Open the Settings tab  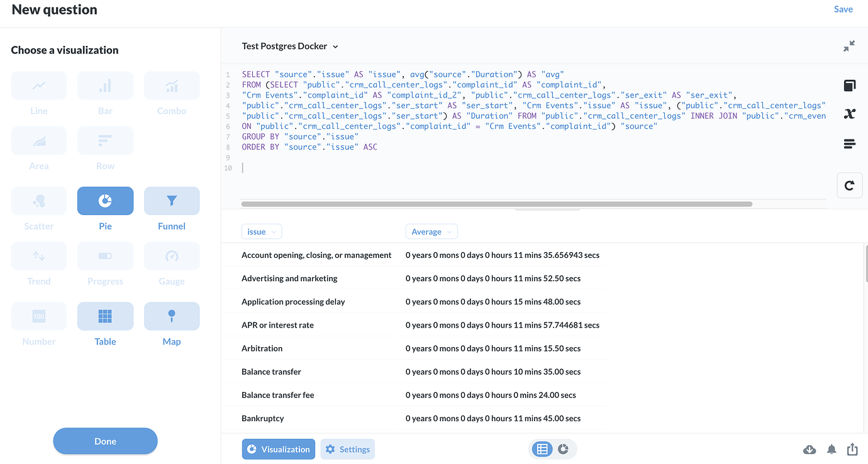(x=347, y=449)
